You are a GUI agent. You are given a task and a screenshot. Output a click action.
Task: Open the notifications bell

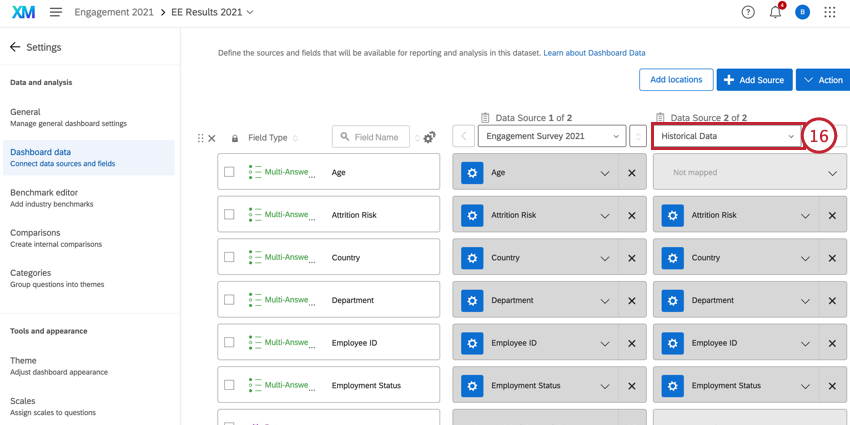[x=775, y=12]
